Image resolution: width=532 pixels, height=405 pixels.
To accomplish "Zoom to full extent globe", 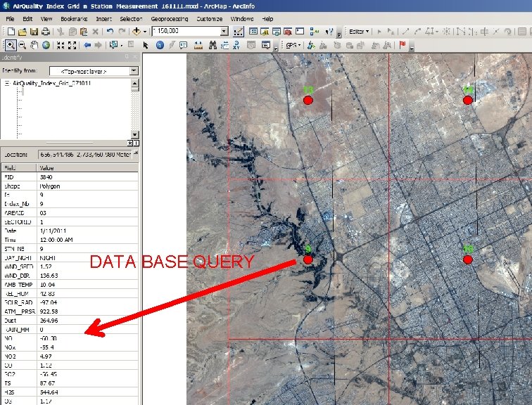I will [x=46, y=45].
